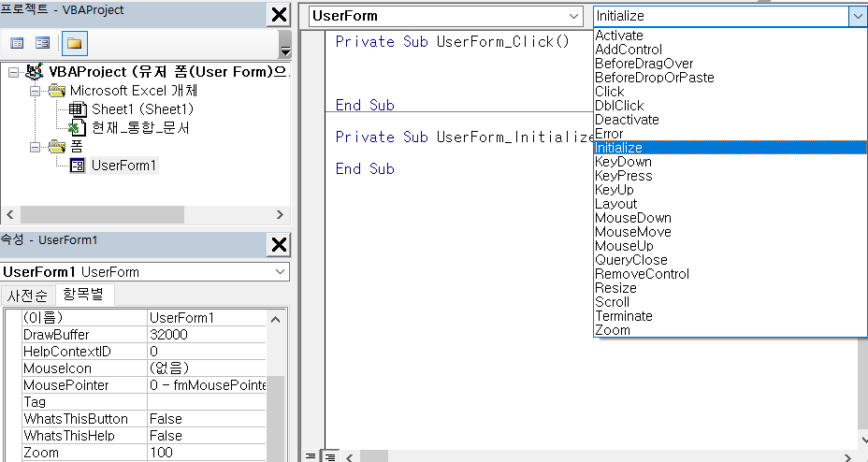Viewport: 868px width, 462px height.
Task: Select Sheet1 (Sheet1) in project tree
Action: pos(143,109)
